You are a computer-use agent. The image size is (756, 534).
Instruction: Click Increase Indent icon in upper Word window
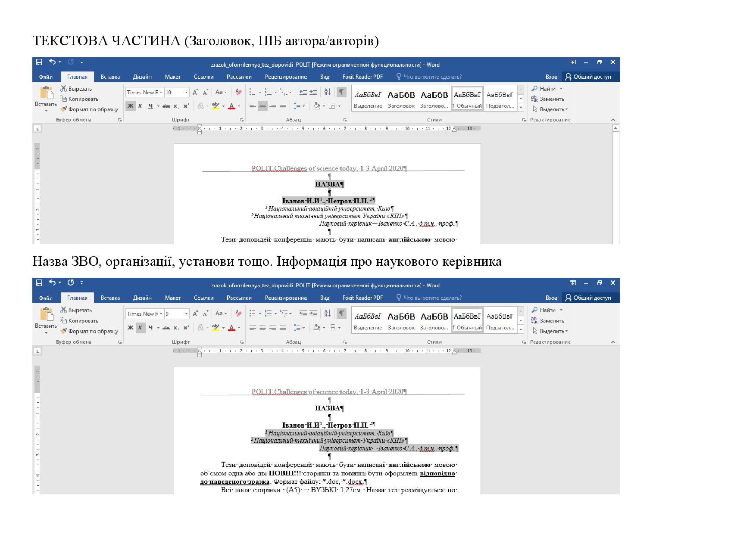(x=313, y=92)
